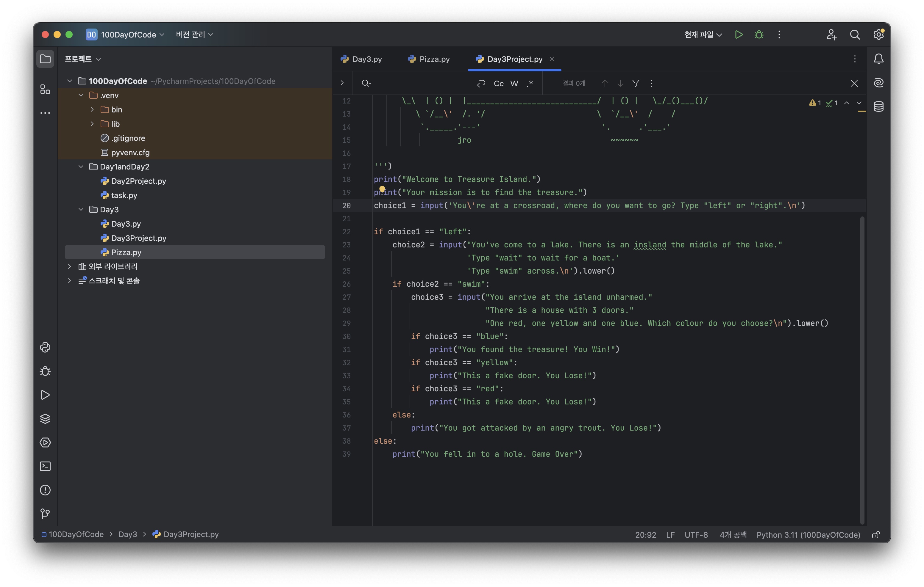
Task: Open the Python Packages layers icon
Action: [45, 419]
